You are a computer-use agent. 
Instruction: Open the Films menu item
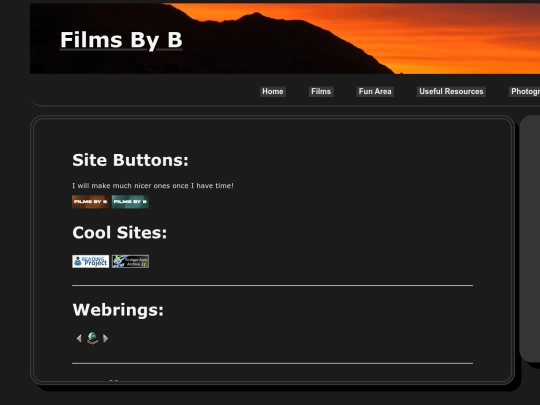321,91
